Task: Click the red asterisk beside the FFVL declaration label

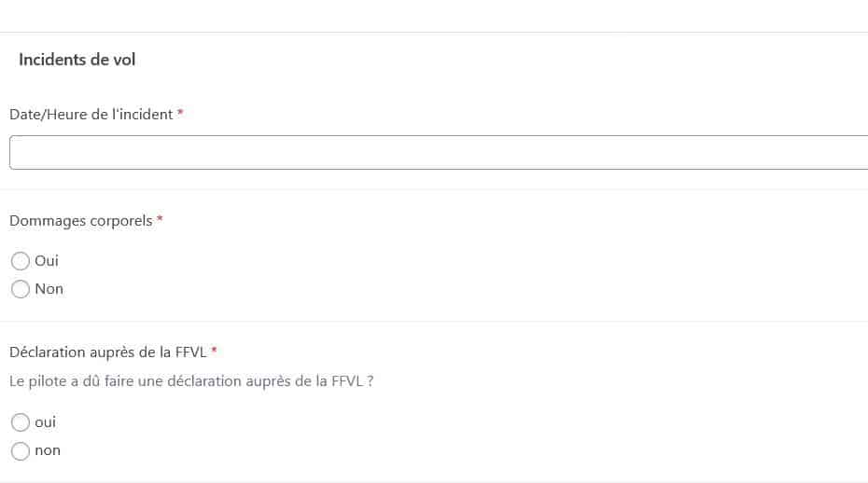Action: pyautogui.click(x=214, y=351)
